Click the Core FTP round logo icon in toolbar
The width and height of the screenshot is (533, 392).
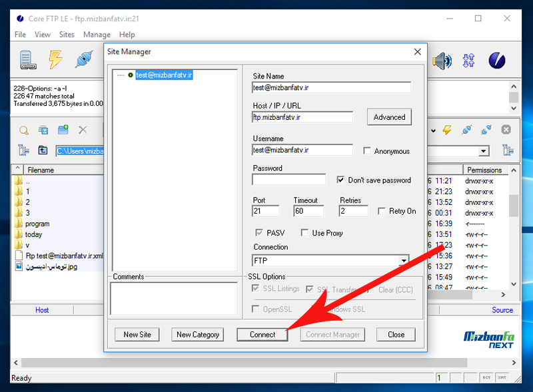pos(496,61)
